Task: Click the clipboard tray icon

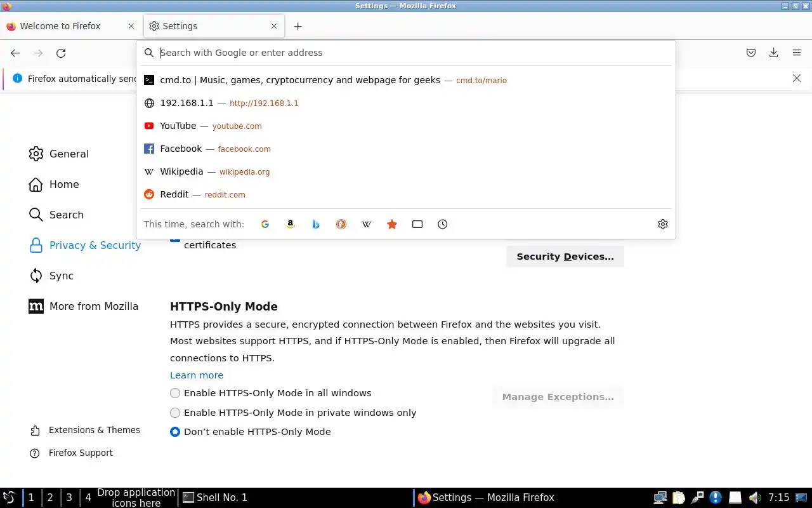Action: [679, 498]
